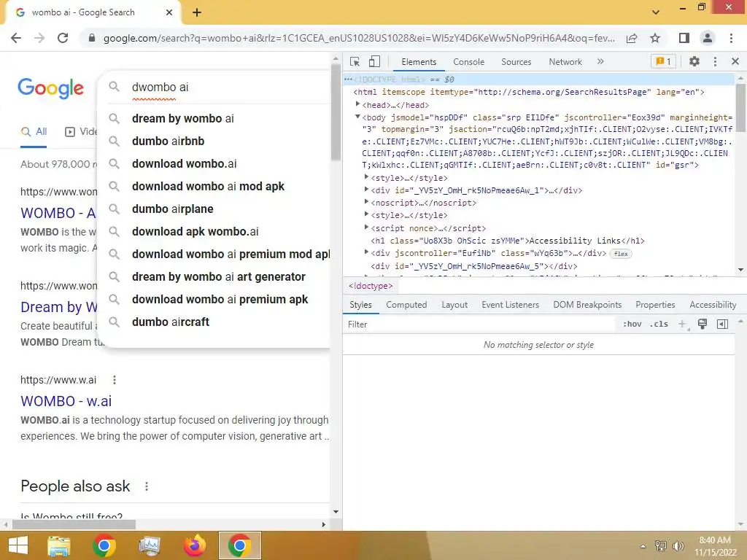This screenshot has width=747, height=560.
Task: Open Chrome's three-dot menu
Action: 731,38
